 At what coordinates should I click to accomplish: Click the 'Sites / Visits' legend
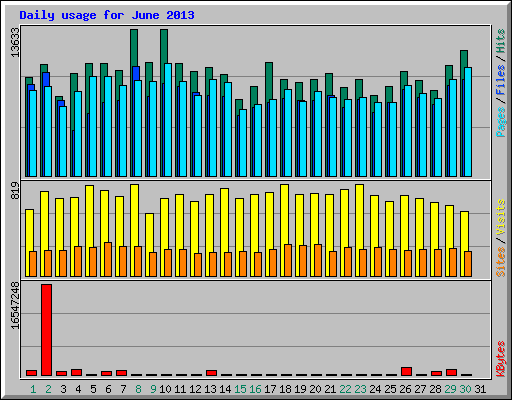coord(501,238)
